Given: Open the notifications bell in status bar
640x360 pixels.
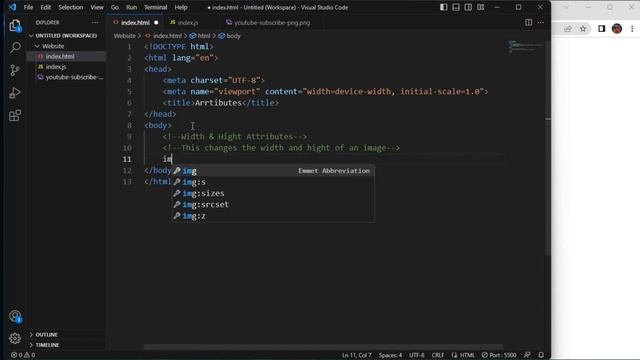Looking at the screenshot, I should (541, 355).
